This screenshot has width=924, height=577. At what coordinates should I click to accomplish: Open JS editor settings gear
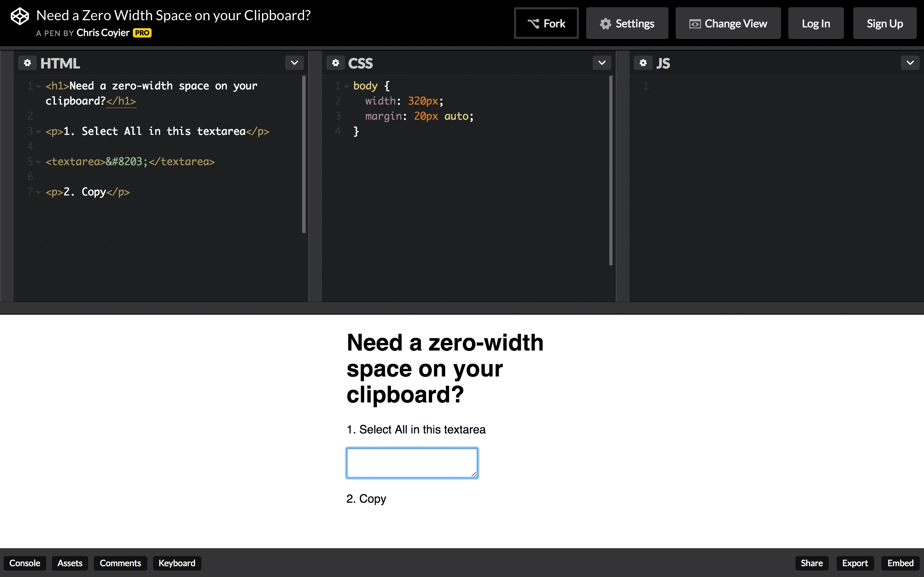[643, 63]
